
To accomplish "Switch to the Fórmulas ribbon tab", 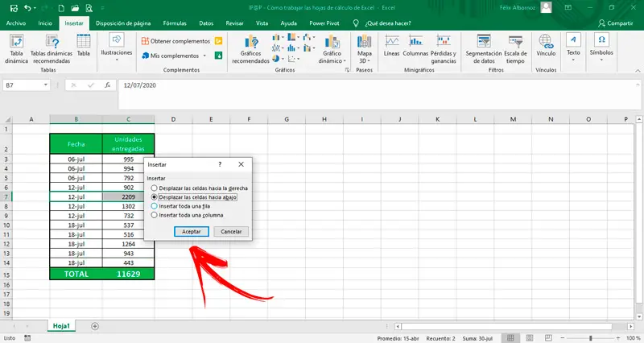I will click(x=174, y=24).
